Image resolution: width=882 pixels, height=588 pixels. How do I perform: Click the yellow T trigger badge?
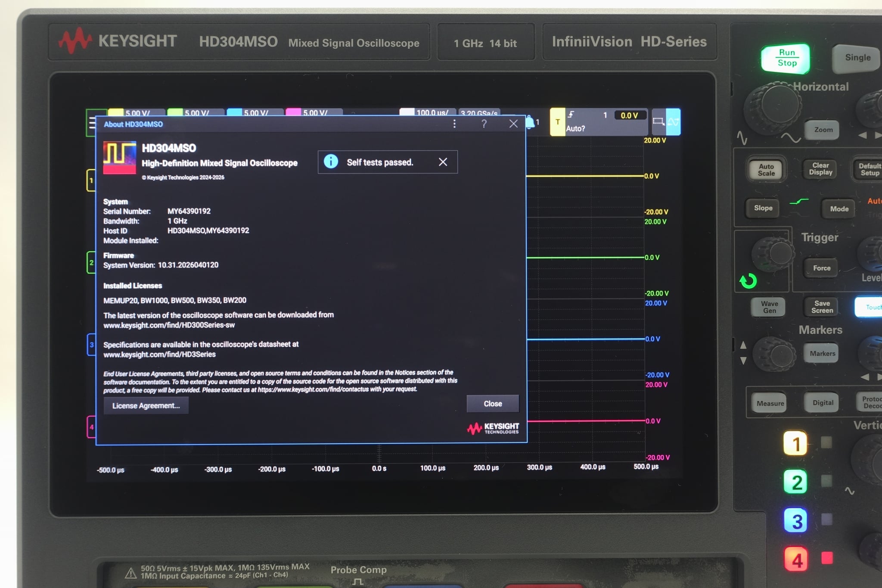558,122
